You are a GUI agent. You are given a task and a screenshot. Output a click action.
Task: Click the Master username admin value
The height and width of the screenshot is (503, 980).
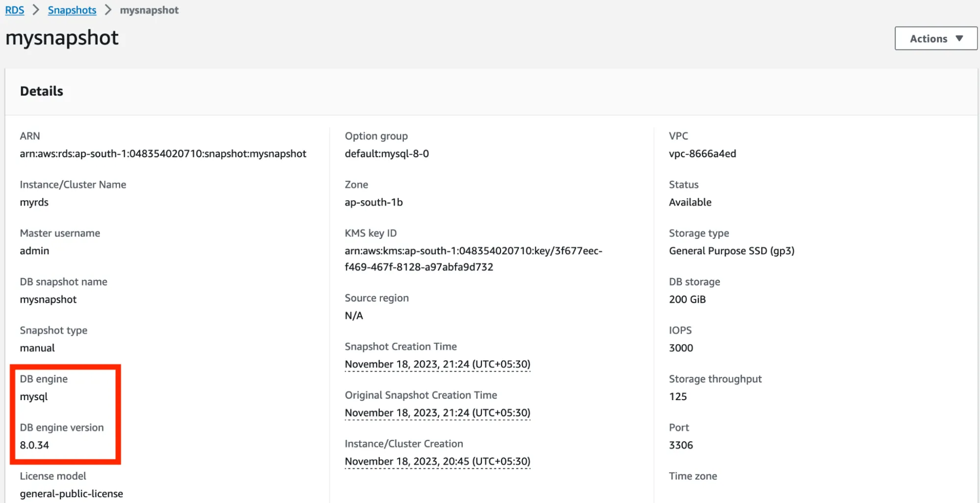click(x=34, y=250)
